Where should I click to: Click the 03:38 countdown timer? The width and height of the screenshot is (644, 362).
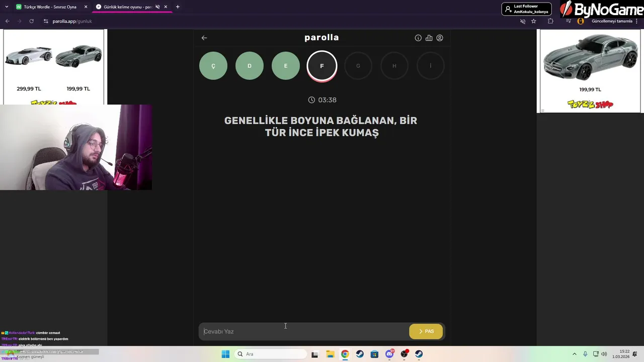point(322,100)
